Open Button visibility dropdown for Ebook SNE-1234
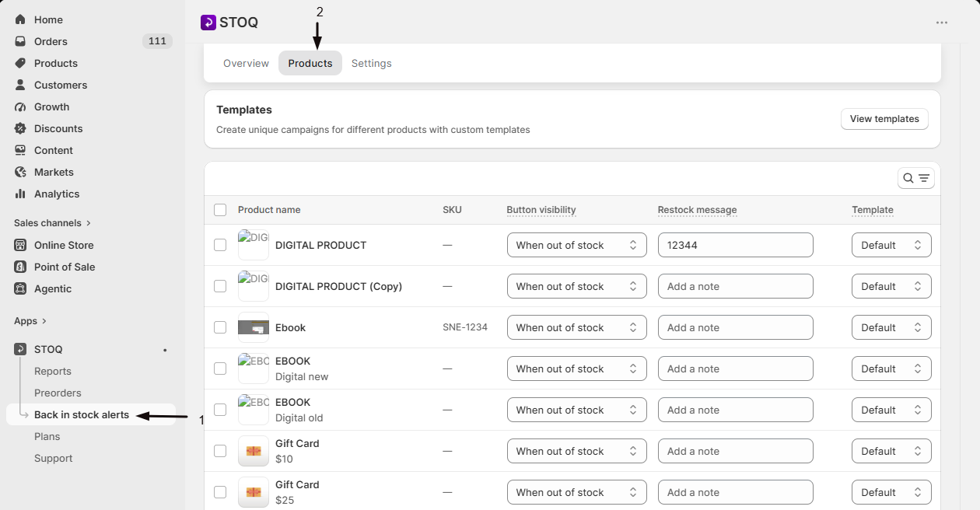Screen dimensions: 980x510 pyautogui.click(x=577, y=327)
